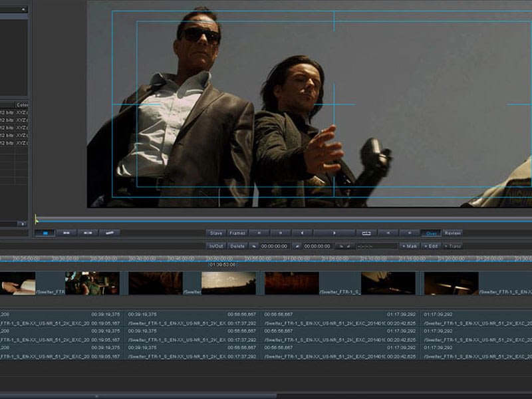The width and height of the screenshot is (532, 399).
Task: Click the in-point timecode field
Action: pyautogui.click(x=274, y=246)
